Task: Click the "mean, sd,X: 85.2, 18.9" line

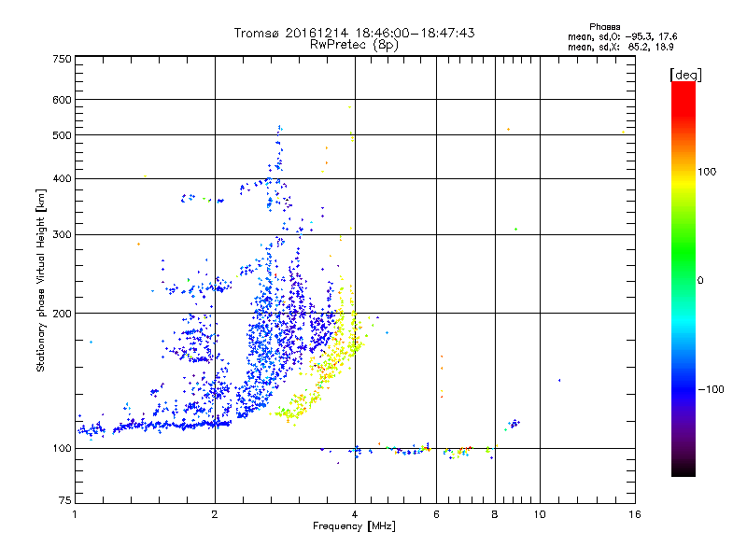Action: (x=620, y=47)
